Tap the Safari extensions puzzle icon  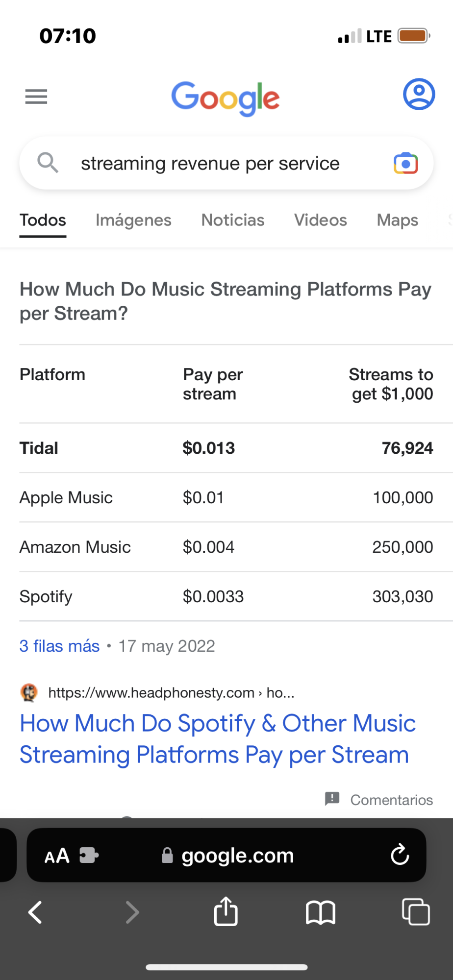(89, 856)
